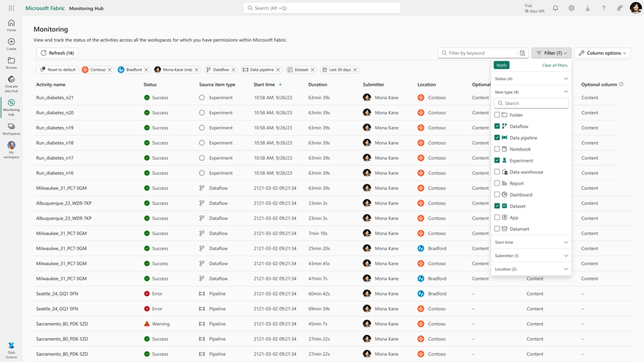This screenshot has width=644, height=362.
Task: Open Data Science experience switcher
Action: [11, 351]
